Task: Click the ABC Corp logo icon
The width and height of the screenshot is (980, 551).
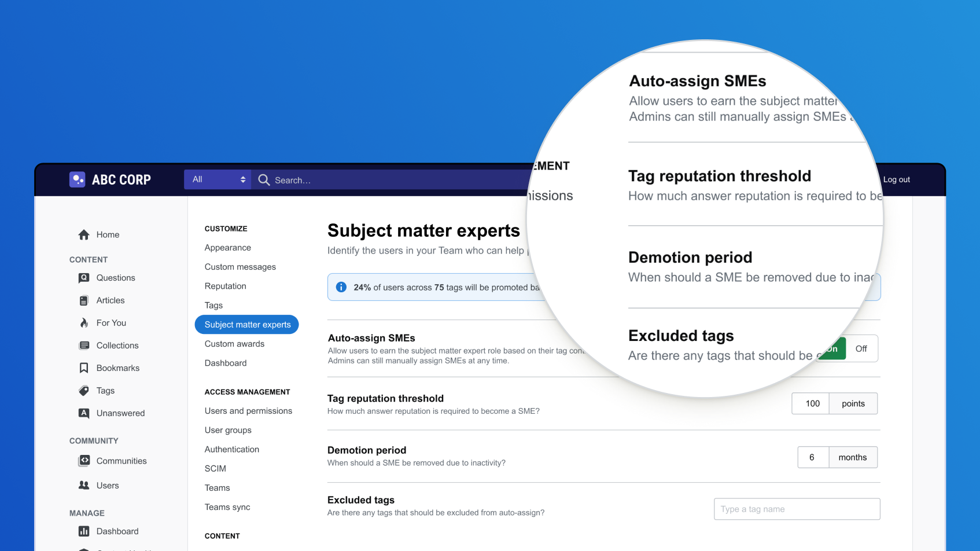Action: pos(78,179)
